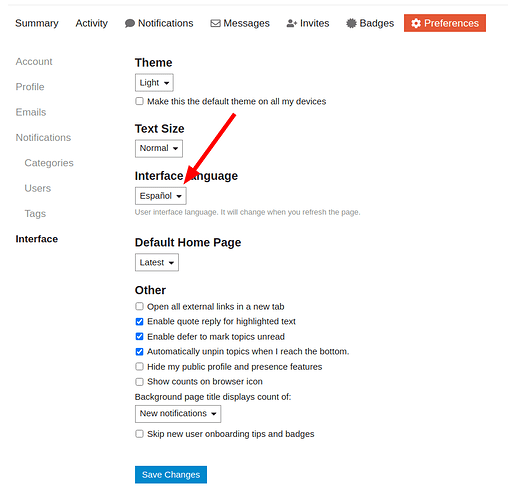Click the Default Home Page heading
This screenshot has height=500, width=508.
point(188,242)
